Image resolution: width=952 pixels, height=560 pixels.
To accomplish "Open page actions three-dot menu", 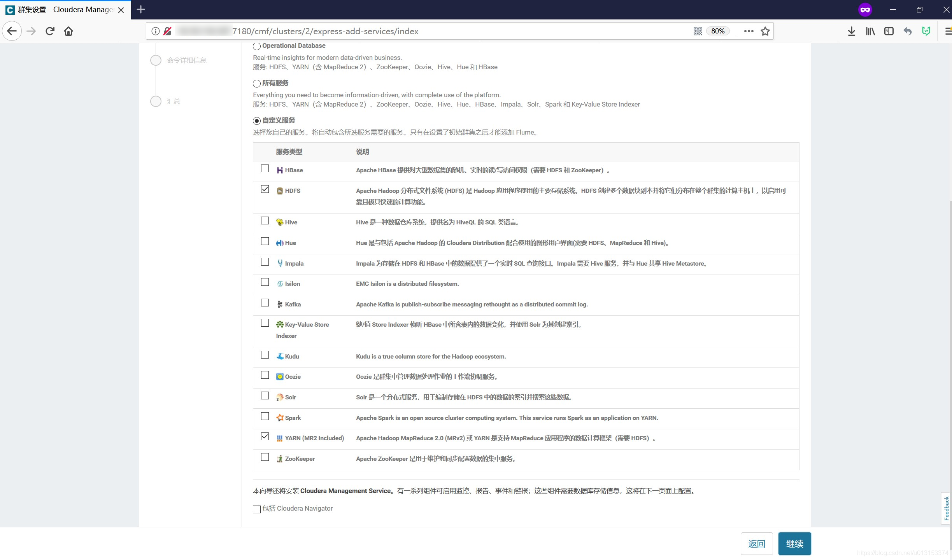I will [x=749, y=31].
